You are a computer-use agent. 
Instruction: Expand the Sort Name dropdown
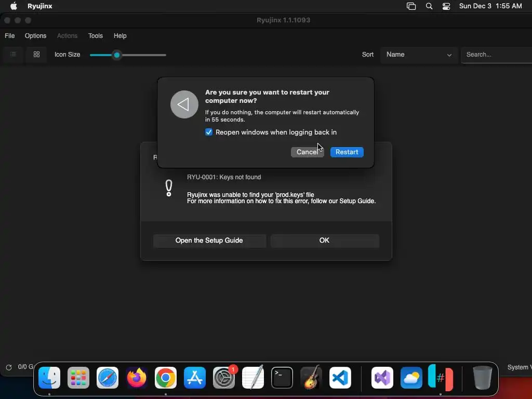click(x=419, y=55)
